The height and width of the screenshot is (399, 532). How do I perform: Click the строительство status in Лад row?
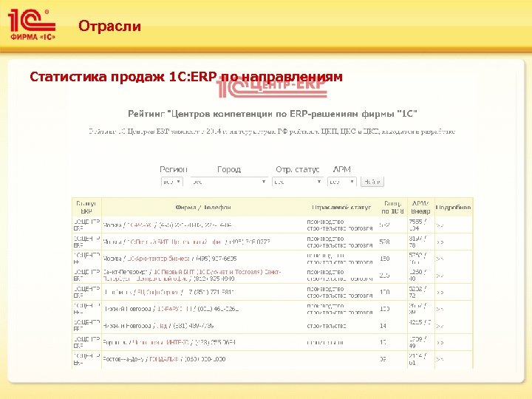pos(327,326)
